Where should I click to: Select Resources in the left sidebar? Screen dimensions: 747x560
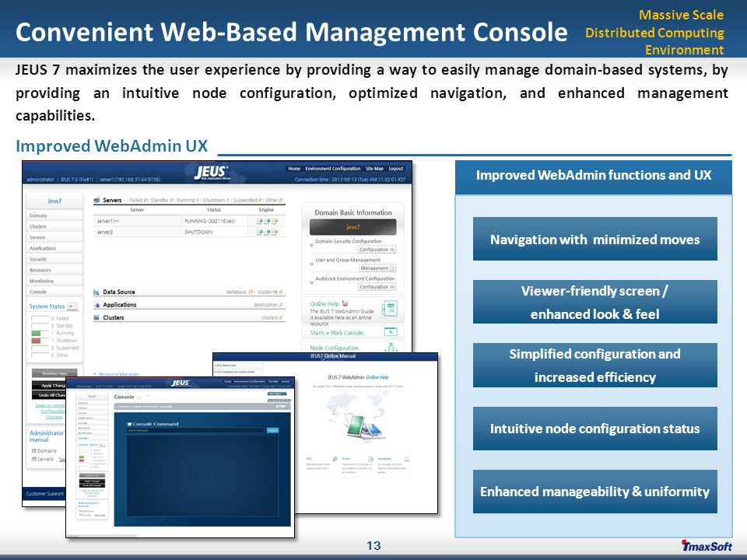[54, 270]
